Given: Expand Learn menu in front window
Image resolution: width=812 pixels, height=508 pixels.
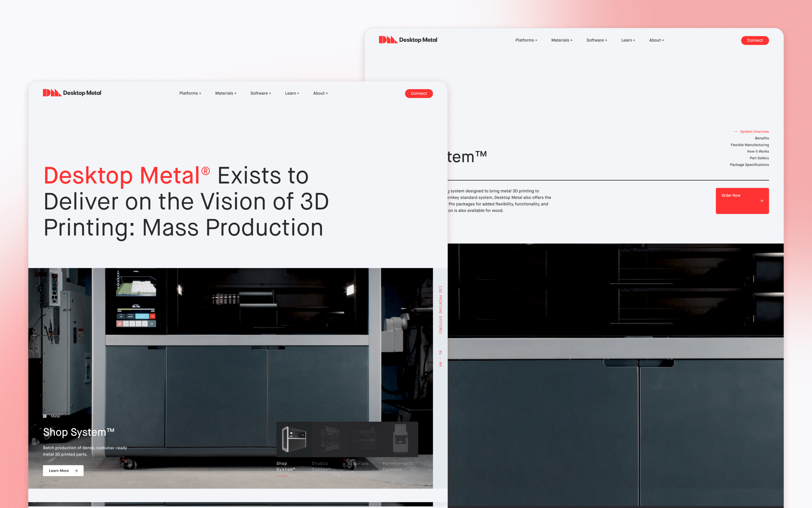Looking at the screenshot, I should point(292,93).
